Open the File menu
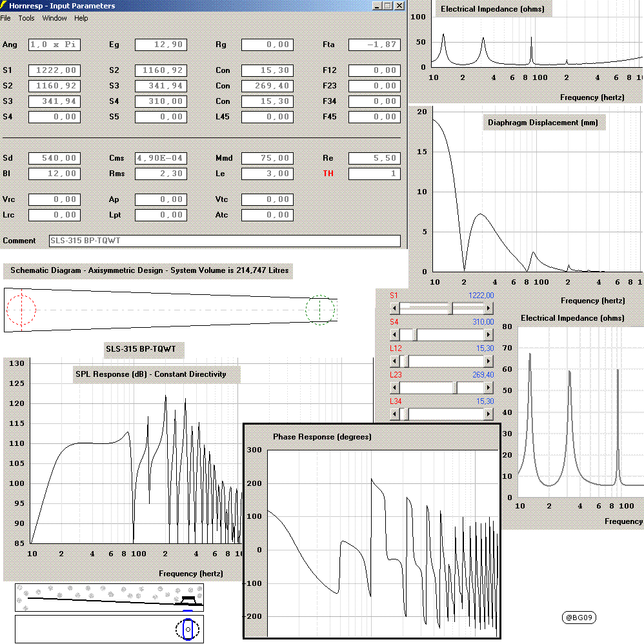This screenshot has height=644, width=644. pos(5,18)
